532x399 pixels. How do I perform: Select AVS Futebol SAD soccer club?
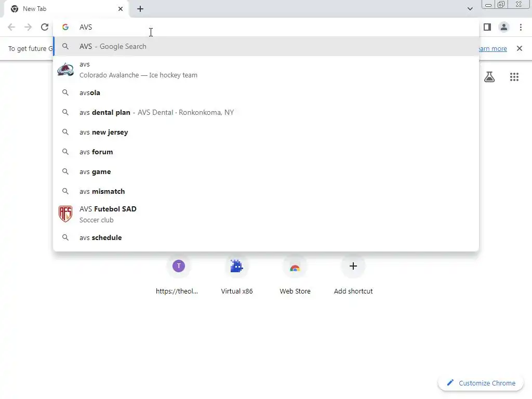click(266, 215)
